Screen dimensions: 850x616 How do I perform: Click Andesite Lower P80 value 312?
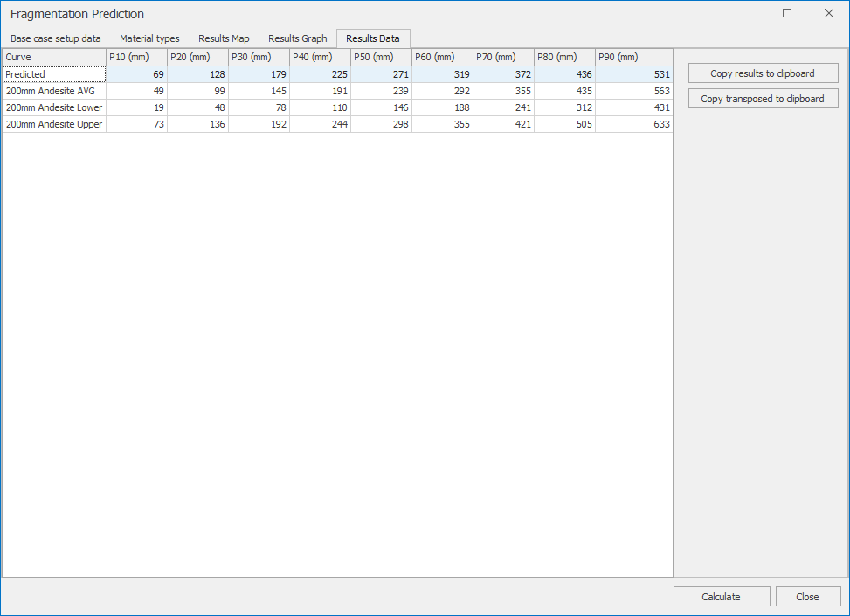(565, 107)
